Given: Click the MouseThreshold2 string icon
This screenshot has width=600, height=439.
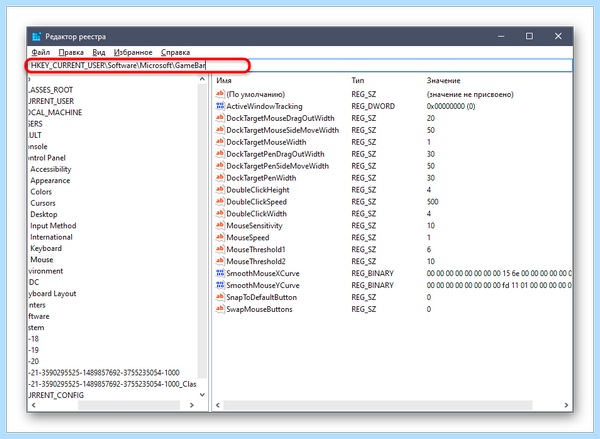Looking at the screenshot, I should coord(220,261).
